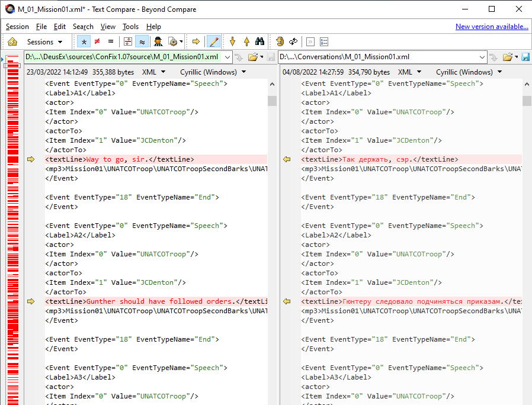Click Copy to Right arrow toolbar icon

tap(196, 41)
